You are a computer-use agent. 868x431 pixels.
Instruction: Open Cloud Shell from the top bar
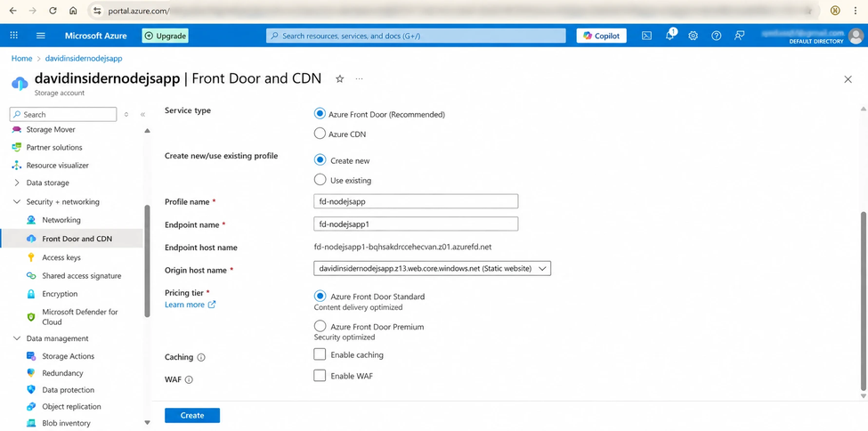tap(646, 36)
